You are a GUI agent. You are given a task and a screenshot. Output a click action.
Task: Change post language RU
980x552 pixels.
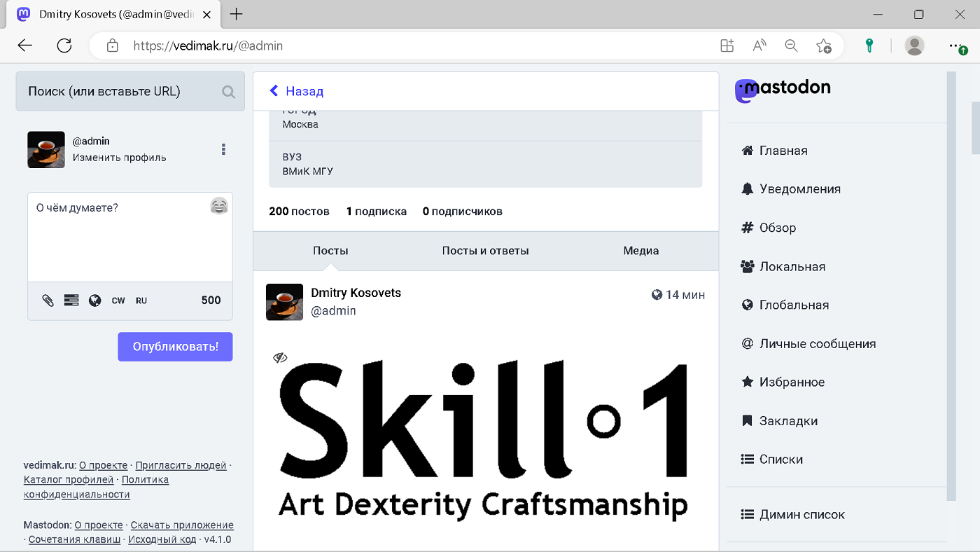[141, 301]
